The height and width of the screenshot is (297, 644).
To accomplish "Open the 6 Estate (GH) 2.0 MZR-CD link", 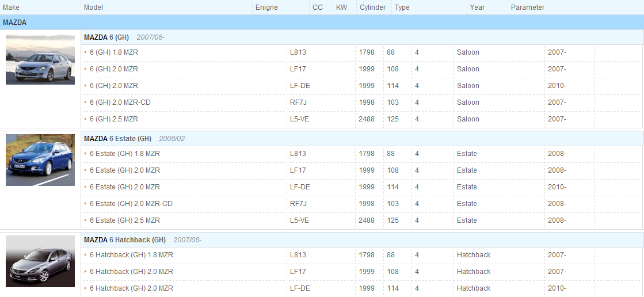I will (x=131, y=204).
